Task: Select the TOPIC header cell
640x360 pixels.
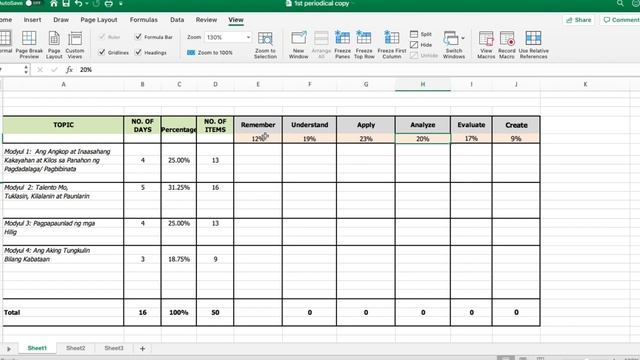Action: (x=63, y=125)
